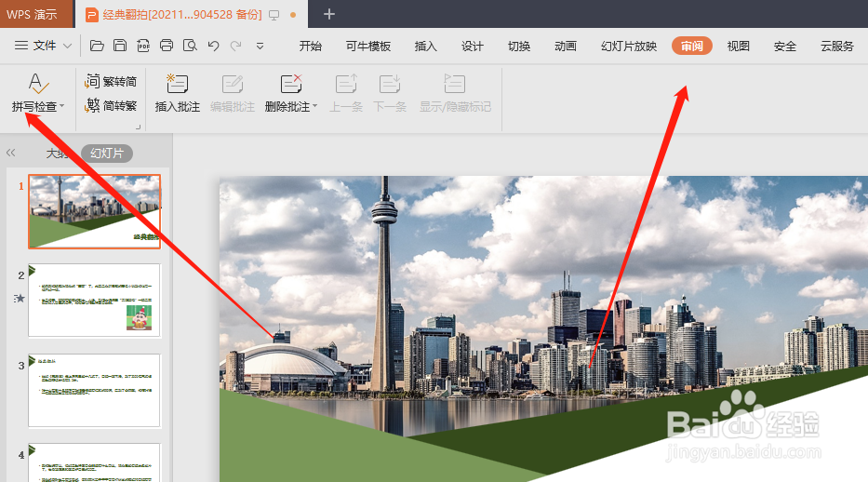Viewport: 868px width, 482px height.
Task: Export to PDF using the toolbar icon
Action: (x=143, y=46)
